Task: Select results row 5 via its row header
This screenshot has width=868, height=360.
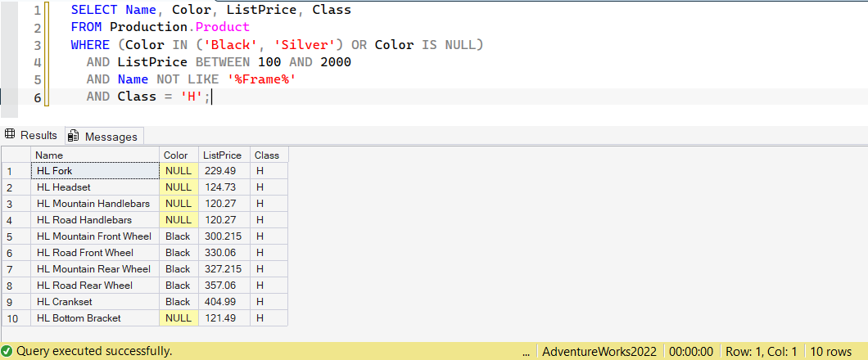Action: pos(16,236)
